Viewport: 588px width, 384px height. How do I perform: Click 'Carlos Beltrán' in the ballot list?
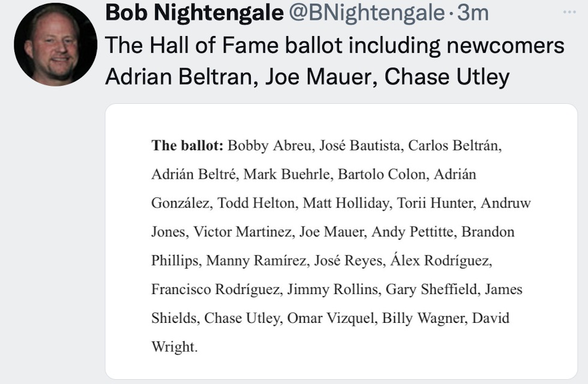(x=454, y=145)
